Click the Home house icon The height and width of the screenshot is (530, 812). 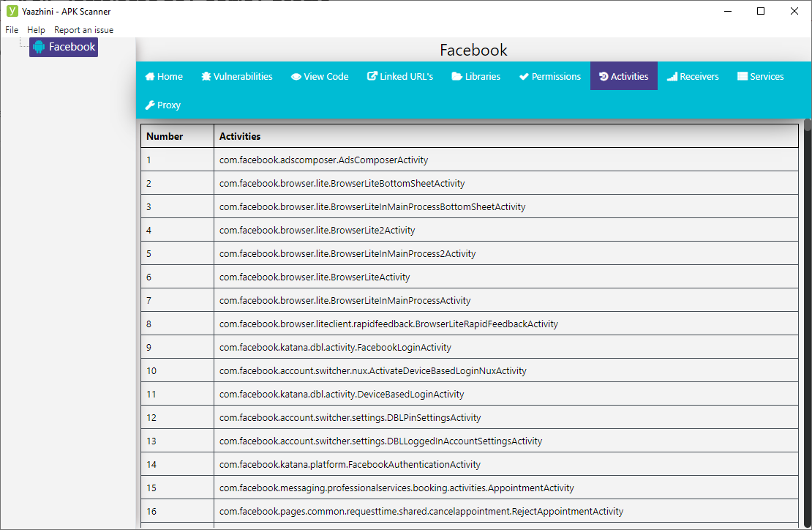(150, 77)
